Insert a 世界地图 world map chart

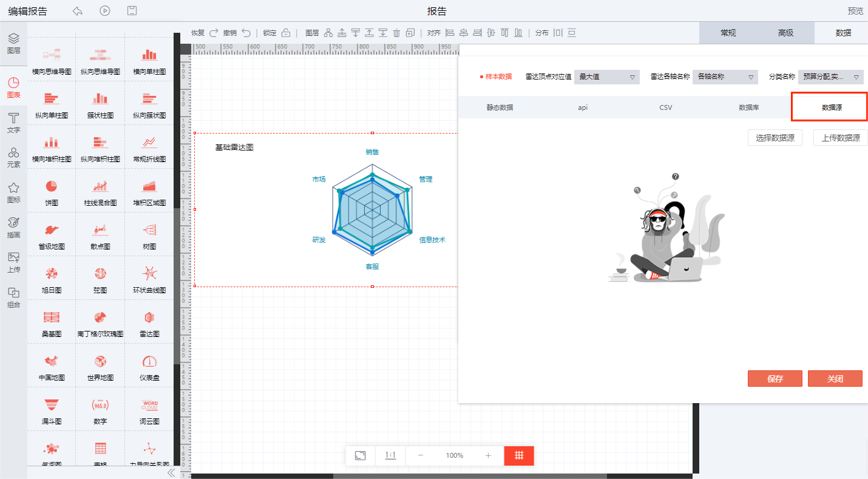(100, 366)
